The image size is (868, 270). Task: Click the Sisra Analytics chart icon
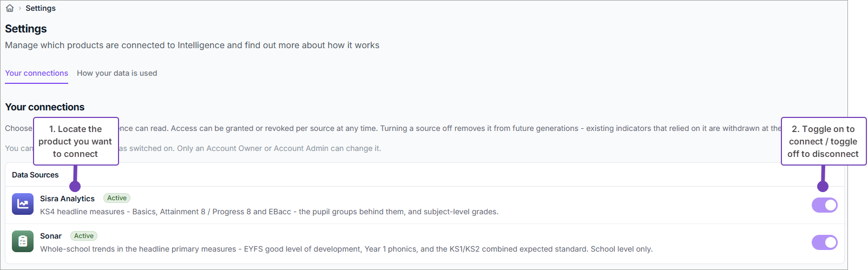[x=23, y=204]
